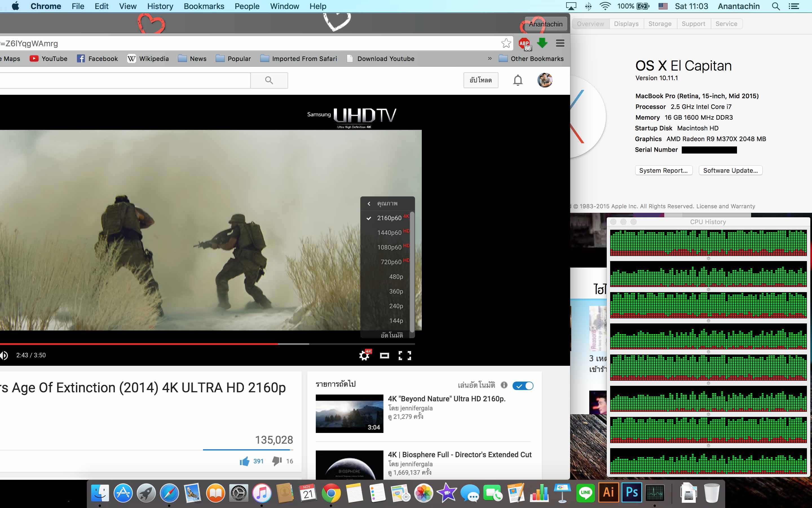Open the Popular bookmarks folder
Screen dimensions: 812x508
[233, 58]
